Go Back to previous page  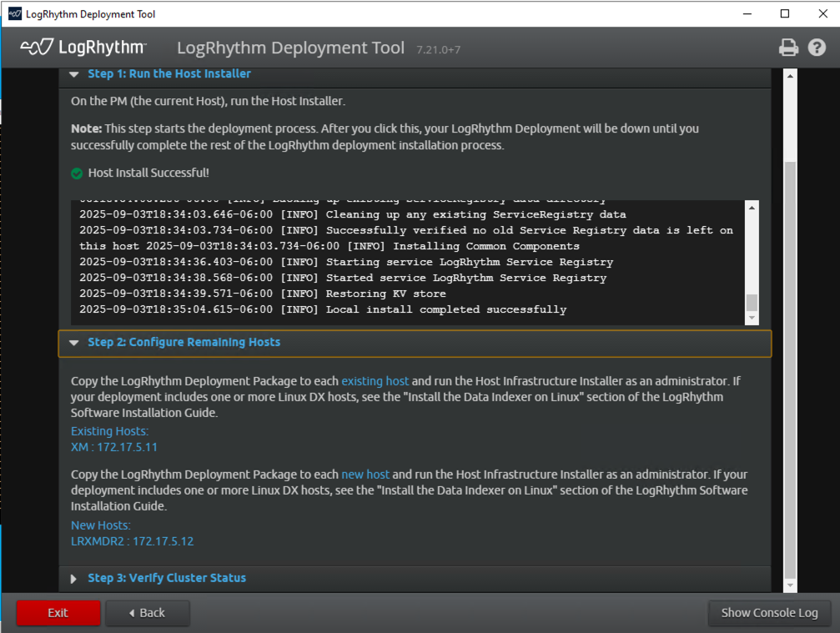point(147,613)
